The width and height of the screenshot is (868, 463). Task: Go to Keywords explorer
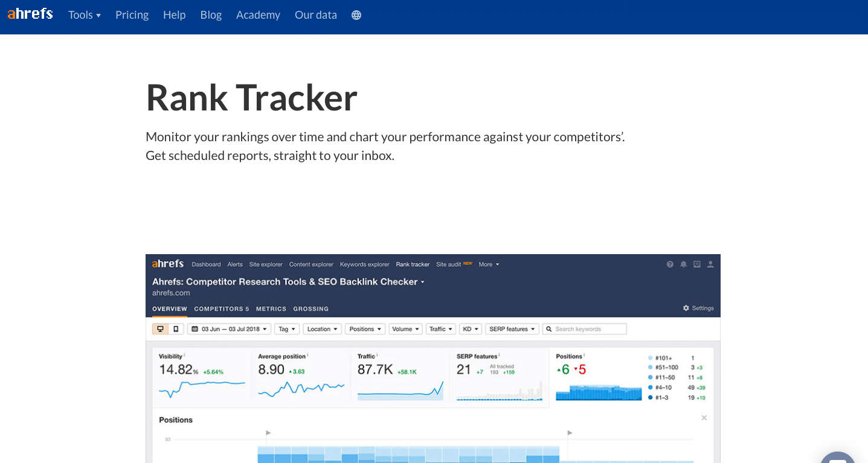coord(364,264)
